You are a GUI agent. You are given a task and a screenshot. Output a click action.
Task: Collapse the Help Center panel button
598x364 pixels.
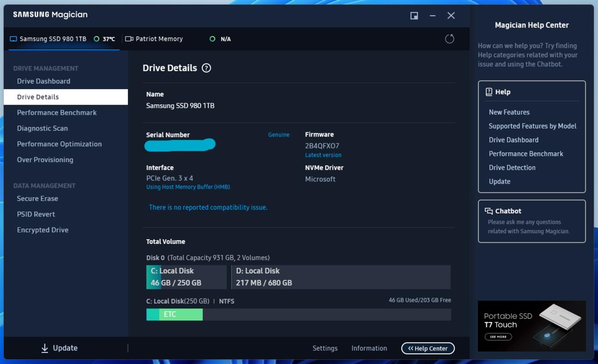click(428, 349)
